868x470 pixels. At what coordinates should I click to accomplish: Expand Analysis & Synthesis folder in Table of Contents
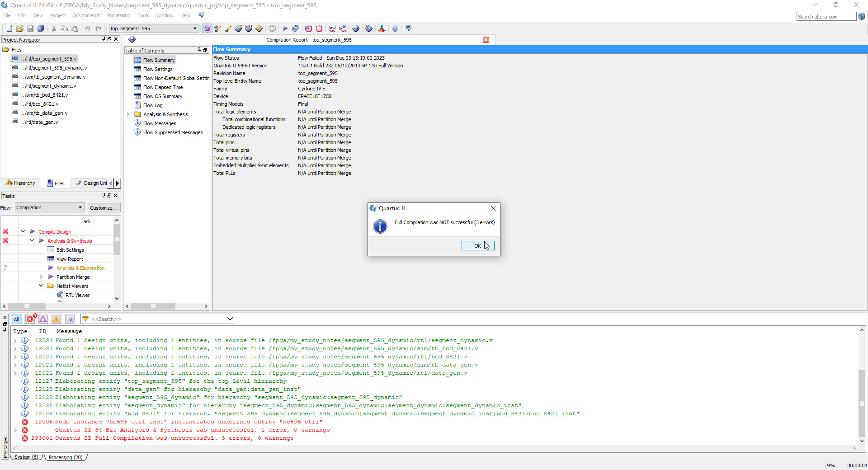coord(127,114)
